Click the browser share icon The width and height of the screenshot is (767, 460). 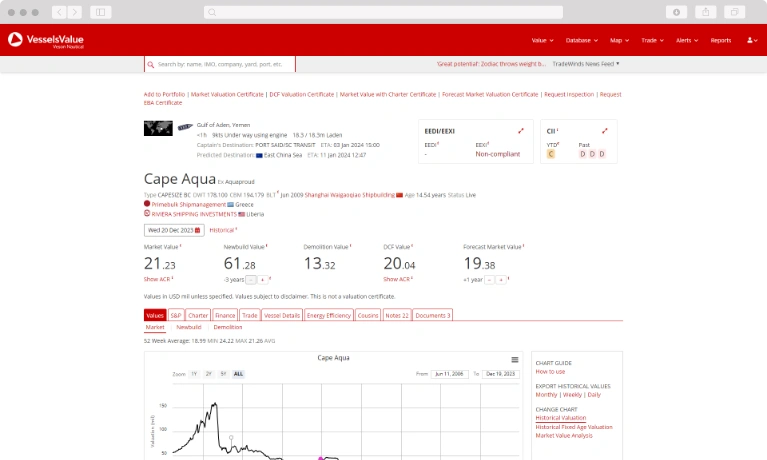[705, 12]
